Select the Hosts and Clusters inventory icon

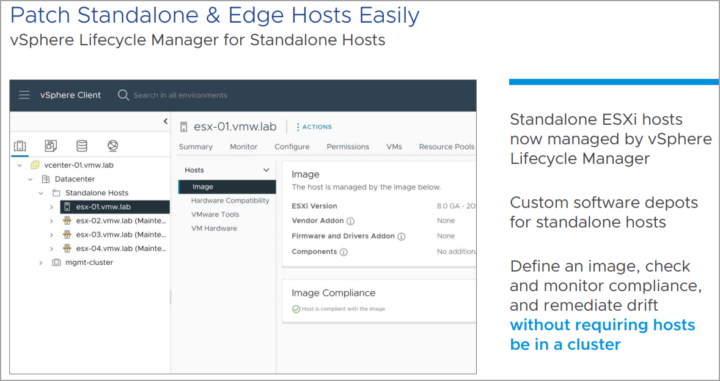pyautogui.click(x=20, y=146)
